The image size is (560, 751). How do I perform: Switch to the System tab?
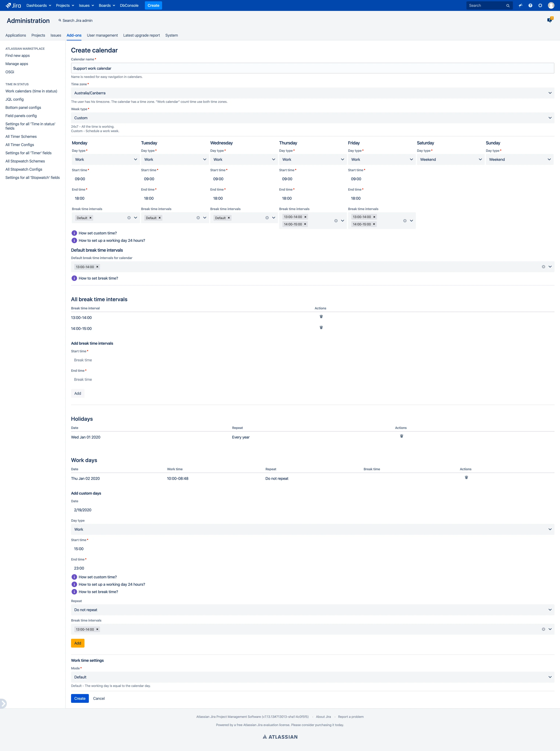(172, 35)
